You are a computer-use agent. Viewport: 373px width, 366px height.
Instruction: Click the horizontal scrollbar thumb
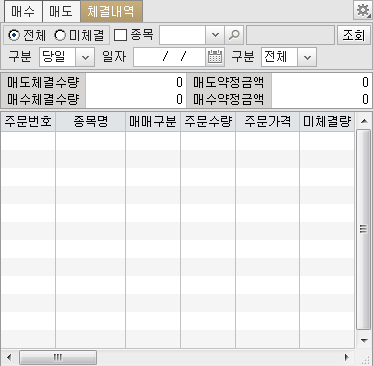[x=58, y=358]
